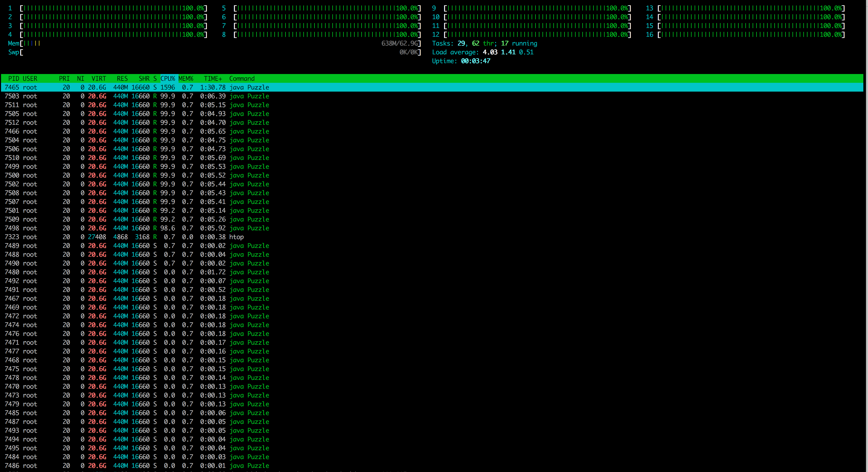The width and height of the screenshot is (868, 472).
Task: Sort processes by the TIME+ column
Action: [x=212, y=78]
